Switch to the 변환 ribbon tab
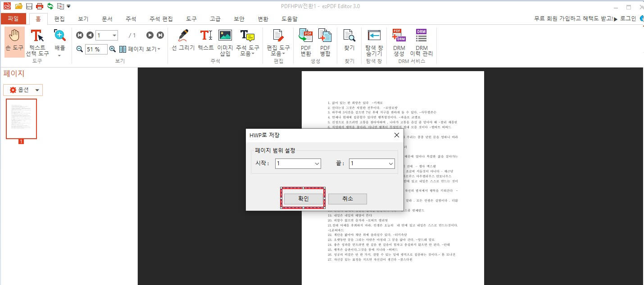Screen dimensions: 644x285 [x=263, y=19]
